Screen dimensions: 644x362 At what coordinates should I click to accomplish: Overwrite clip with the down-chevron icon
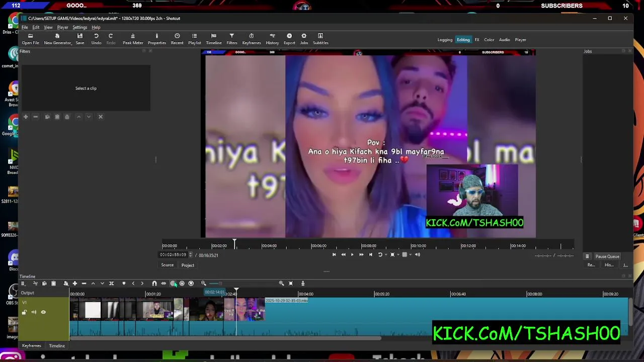(x=102, y=284)
